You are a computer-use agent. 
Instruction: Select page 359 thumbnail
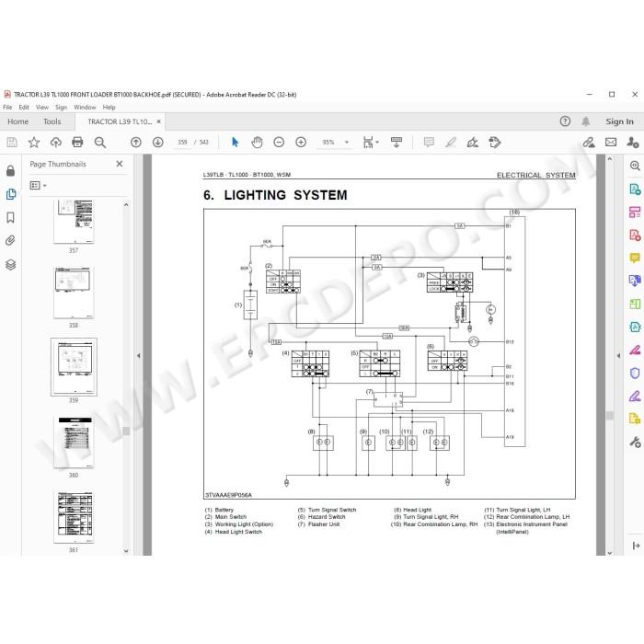tap(74, 367)
